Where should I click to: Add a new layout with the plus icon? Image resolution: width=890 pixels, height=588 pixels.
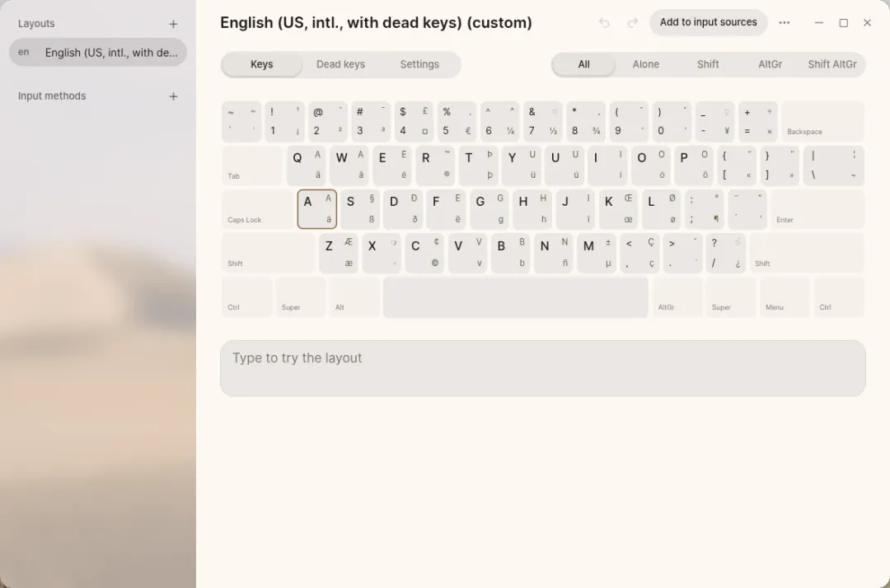pos(173,24)
